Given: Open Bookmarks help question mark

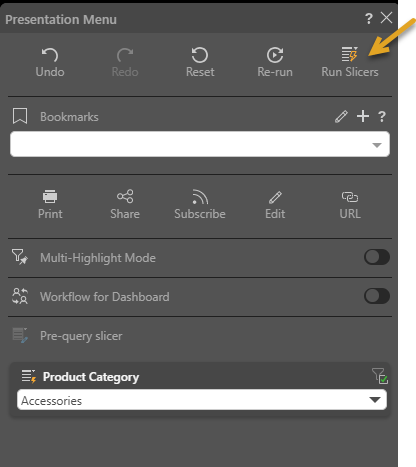Looking at the screenshot, I should point(382,117).
